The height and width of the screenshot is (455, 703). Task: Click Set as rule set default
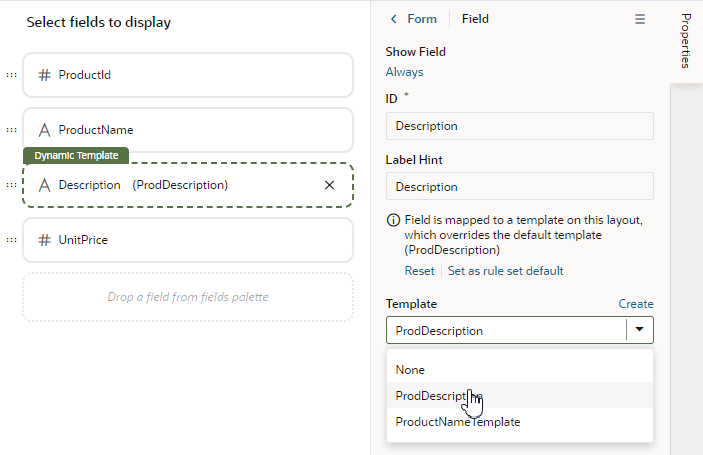click(x=505, y=271)
